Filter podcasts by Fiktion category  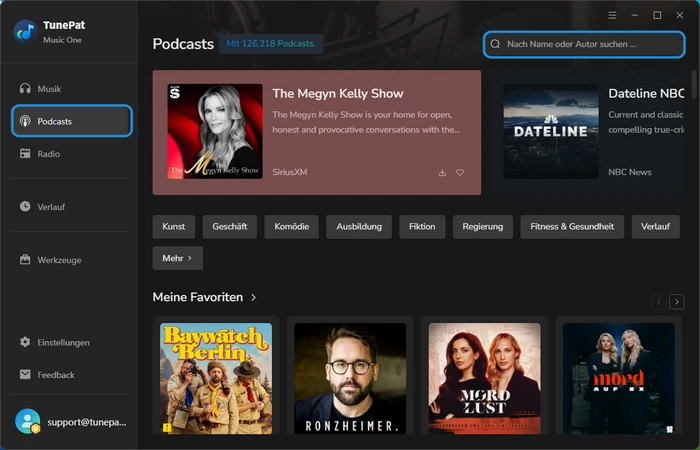coord(422,226)
